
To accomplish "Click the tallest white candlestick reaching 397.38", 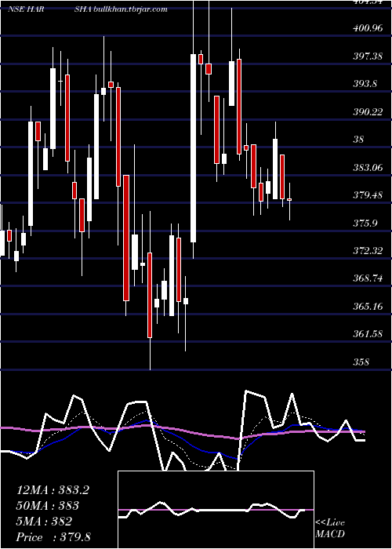I will (193, 148).
